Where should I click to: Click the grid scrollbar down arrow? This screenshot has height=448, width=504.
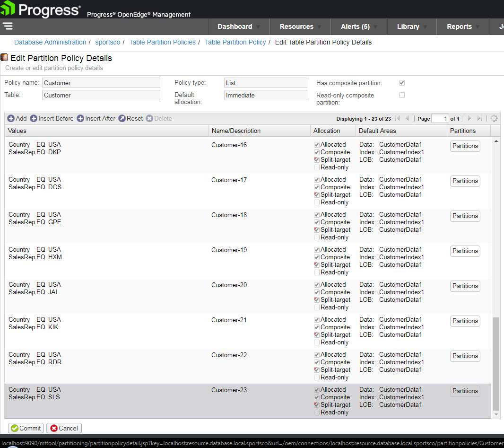(496, 414)
